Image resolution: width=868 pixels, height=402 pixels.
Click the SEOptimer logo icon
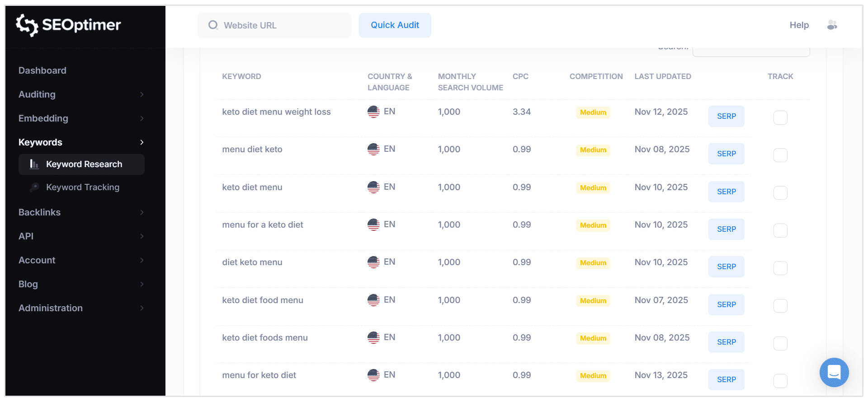pyautogui.click(x=27, y=26)
